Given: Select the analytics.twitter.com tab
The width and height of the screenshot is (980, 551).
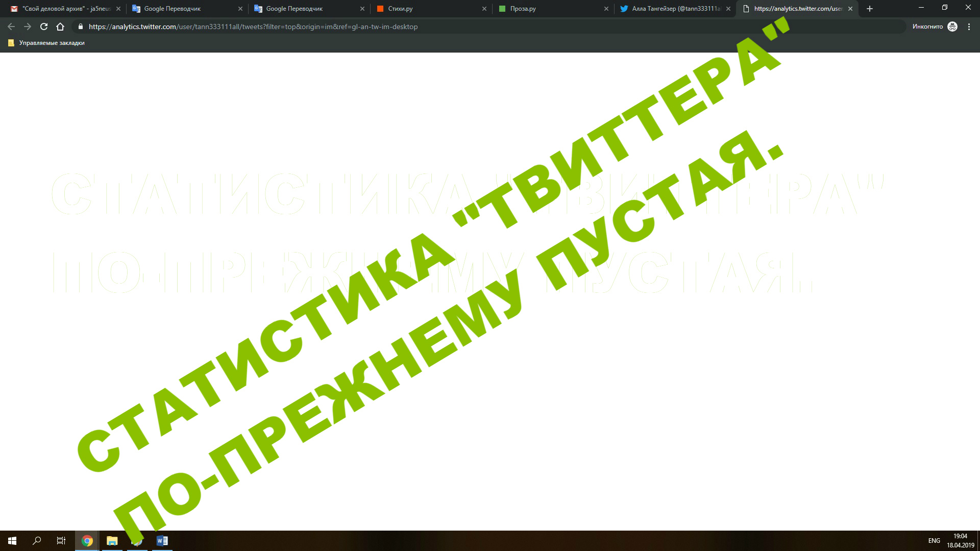Looking at the screenshot, I should 796,9.
